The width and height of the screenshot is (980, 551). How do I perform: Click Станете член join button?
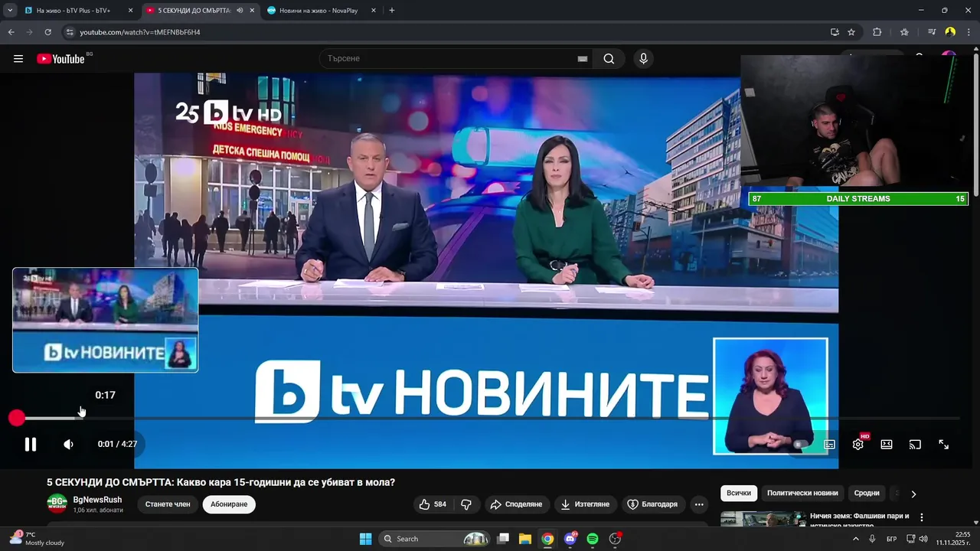click(x=168, y=504)
